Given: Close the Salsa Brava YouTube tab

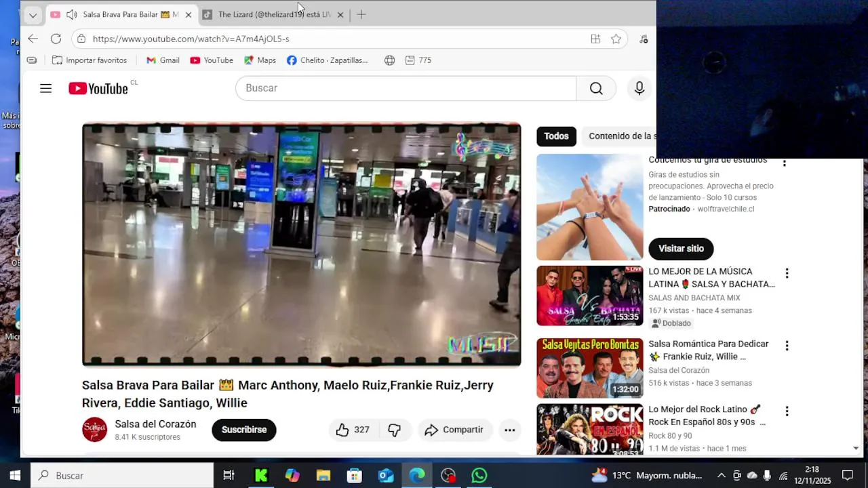Looking at the screenshot, I should (x=188, y=14).
